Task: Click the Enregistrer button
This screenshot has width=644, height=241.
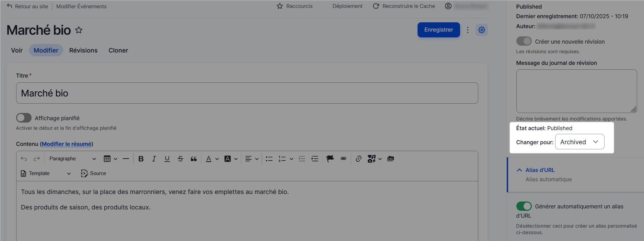Action: click(438, 30)
